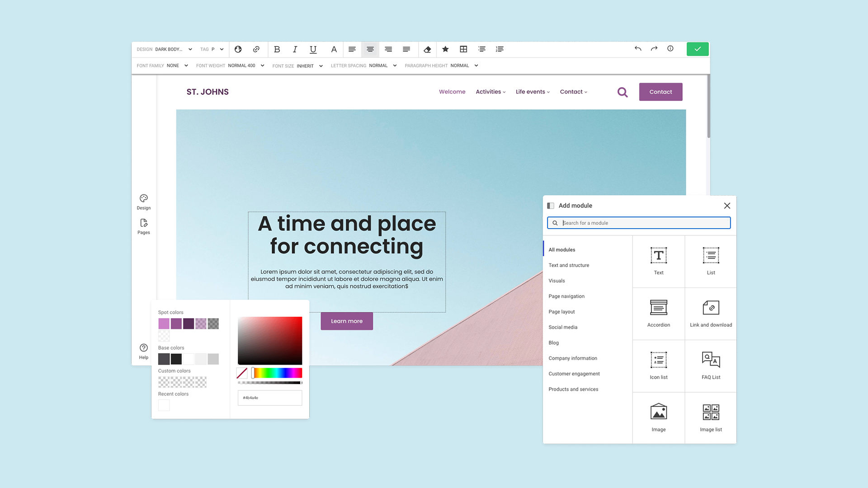Insert a table from the toolbar
Image resolution: width=868 pixels, height=488 pixels.
463,49
